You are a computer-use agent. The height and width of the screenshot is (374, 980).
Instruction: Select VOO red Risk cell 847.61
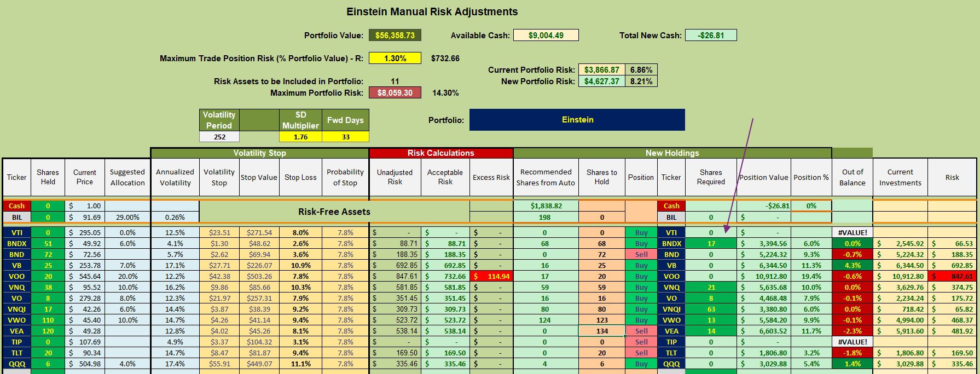(x=952, y=276)
